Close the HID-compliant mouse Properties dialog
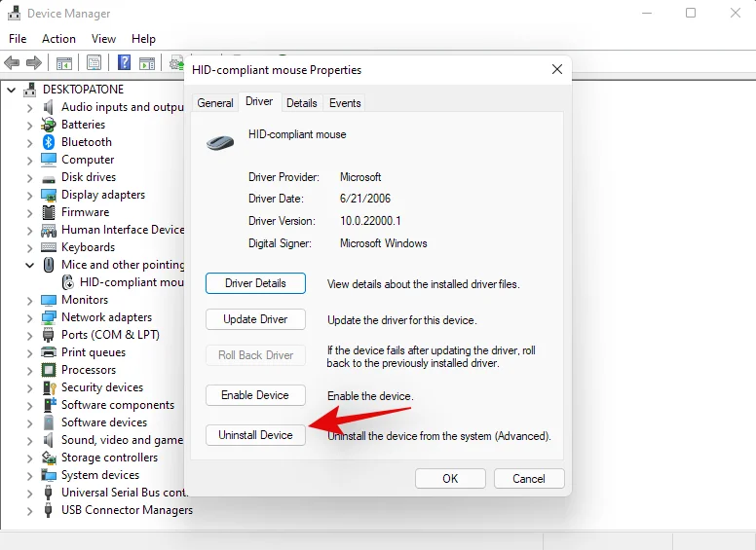 [x=557, y=70]
